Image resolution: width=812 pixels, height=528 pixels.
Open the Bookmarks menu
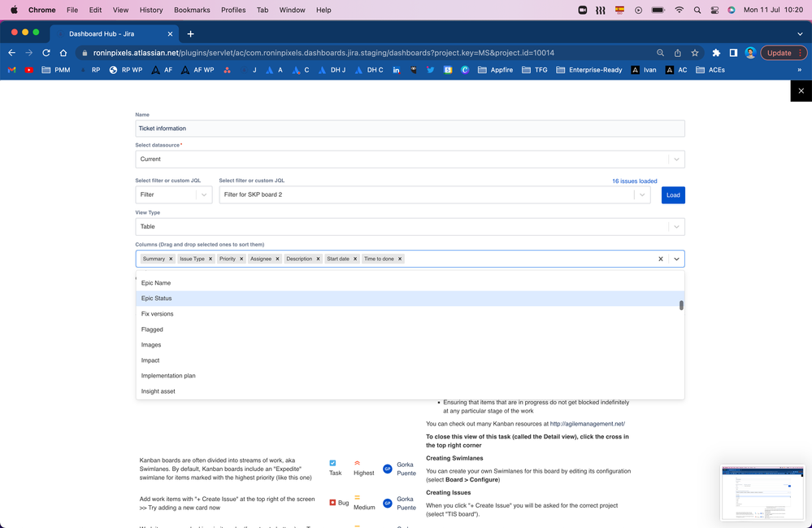point(191,10)
